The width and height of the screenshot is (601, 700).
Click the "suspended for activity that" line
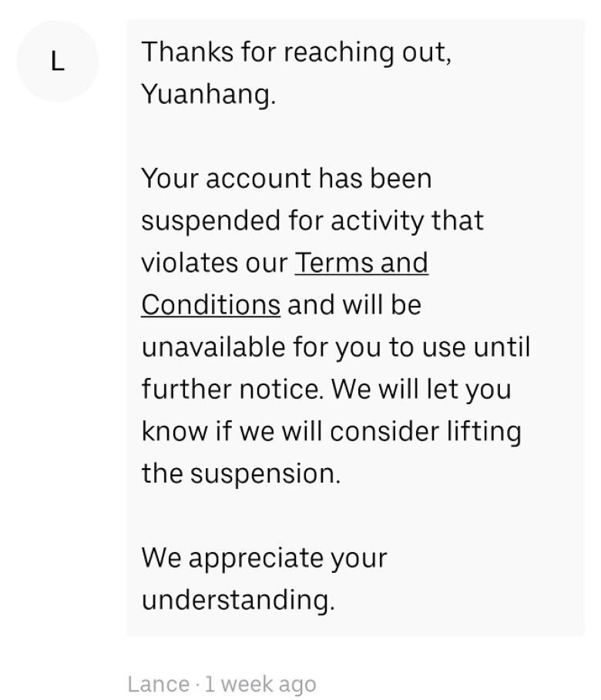click(x=312, y=220)
